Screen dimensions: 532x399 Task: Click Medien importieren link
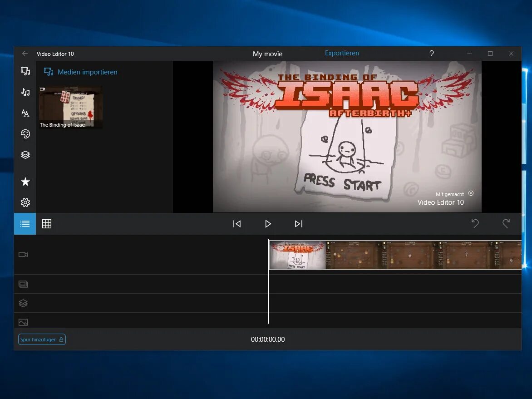coord(81,72)
